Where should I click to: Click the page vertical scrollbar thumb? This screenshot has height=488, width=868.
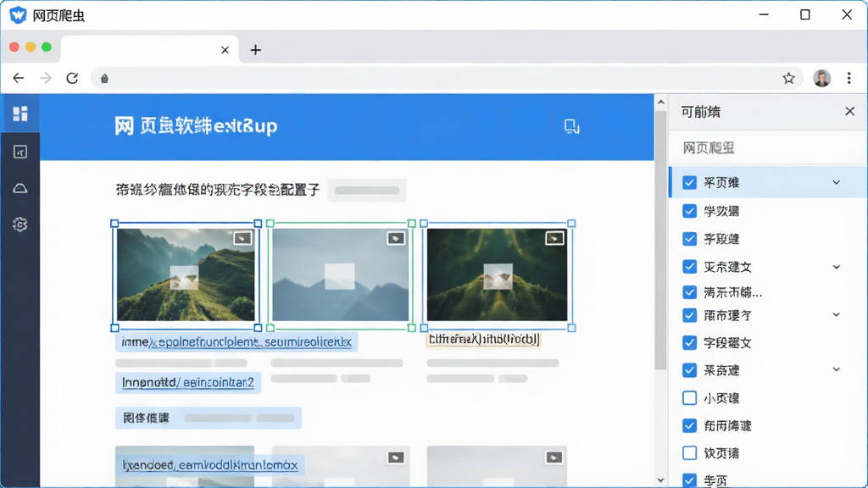pos(660,241)
